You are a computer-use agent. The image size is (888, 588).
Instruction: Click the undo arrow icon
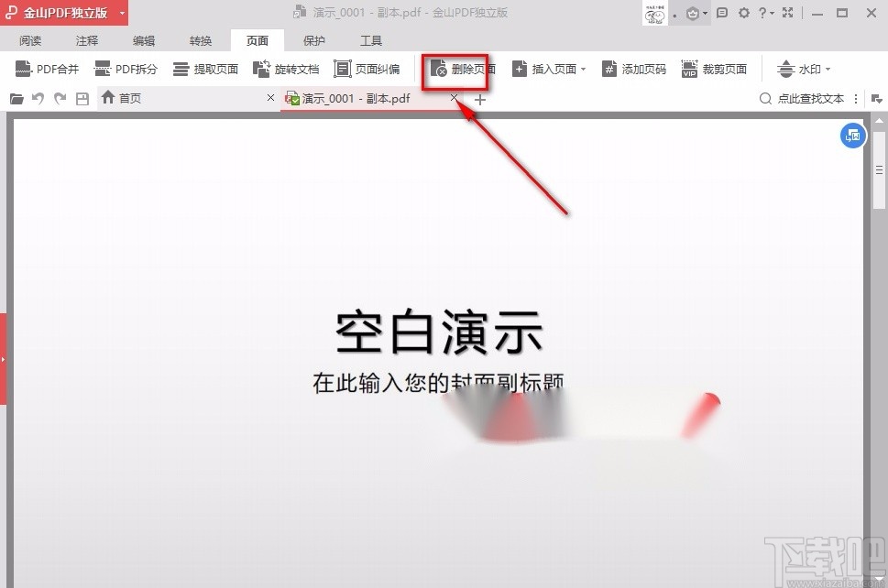coord(38,98)
